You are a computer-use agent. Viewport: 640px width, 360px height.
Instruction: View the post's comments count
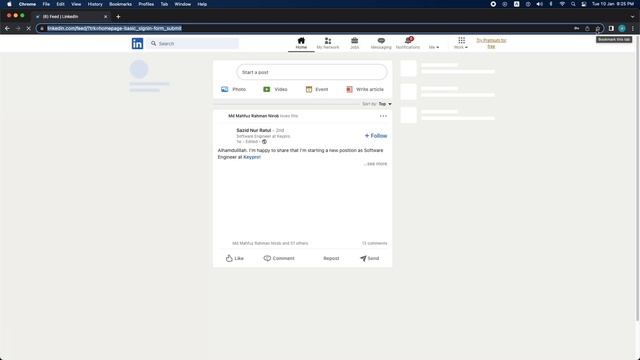pos(374,243)
